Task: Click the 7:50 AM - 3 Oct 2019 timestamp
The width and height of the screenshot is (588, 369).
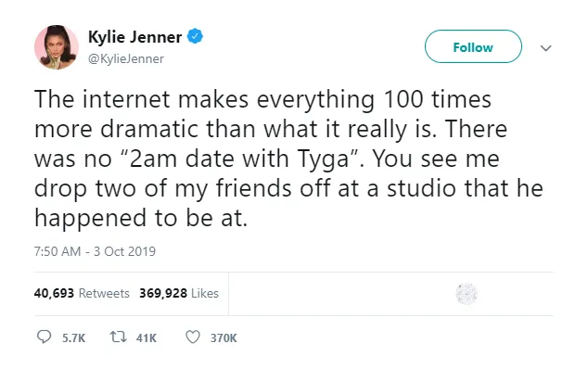Action: 95,251
